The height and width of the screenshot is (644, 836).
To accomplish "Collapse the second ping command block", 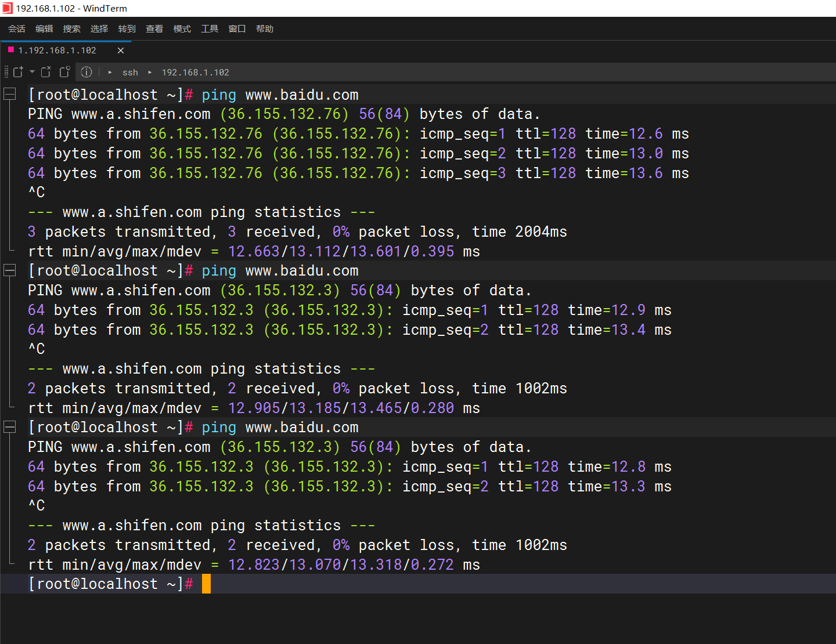I will (x=10, y=270).
